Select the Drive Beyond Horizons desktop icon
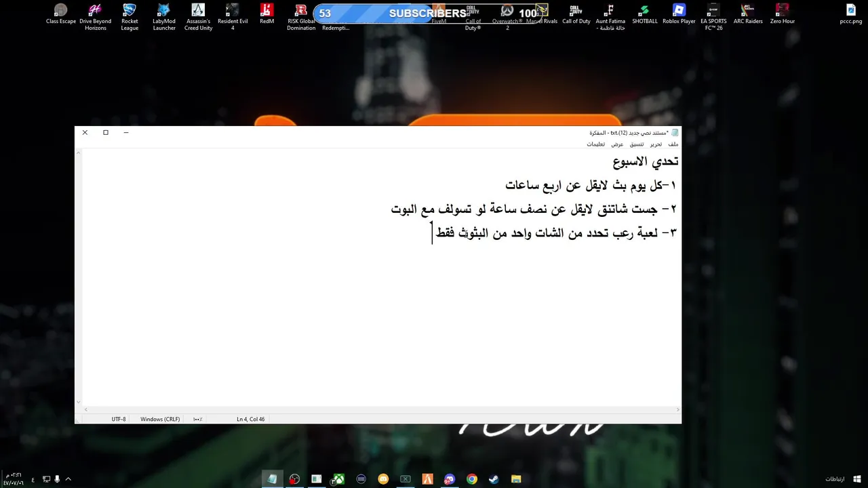 pos(96,17)
